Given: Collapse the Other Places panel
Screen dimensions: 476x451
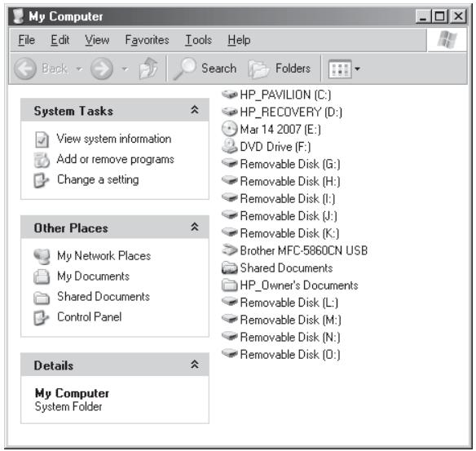Looking at the screenshot, I should point(195,227).
